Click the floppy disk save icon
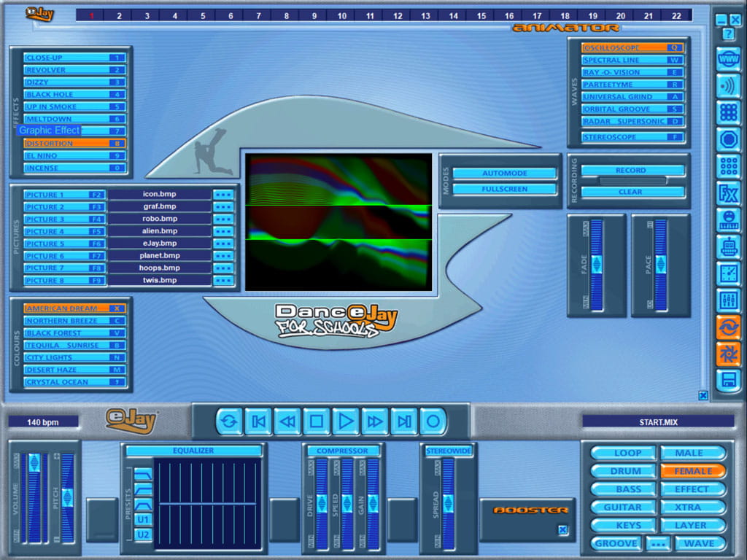This screenshot has height=560, width=747. (x=728, y=379)
